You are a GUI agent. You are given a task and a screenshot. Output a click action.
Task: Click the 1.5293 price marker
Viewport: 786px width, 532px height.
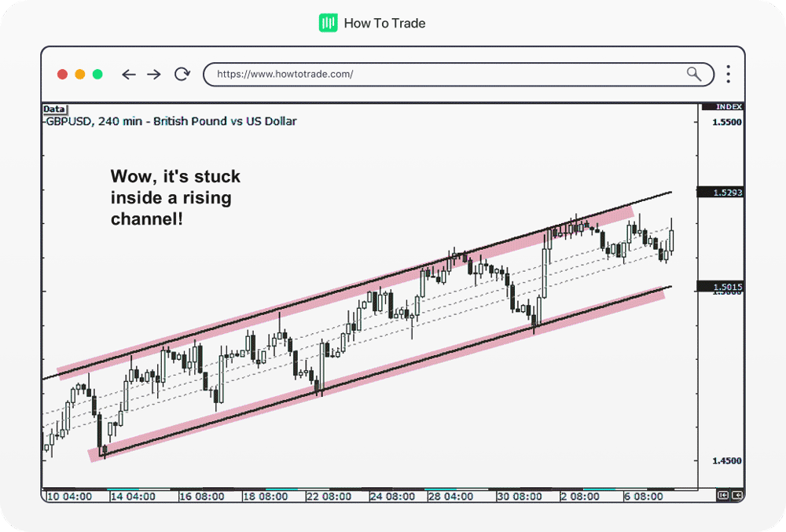[720, 193]
